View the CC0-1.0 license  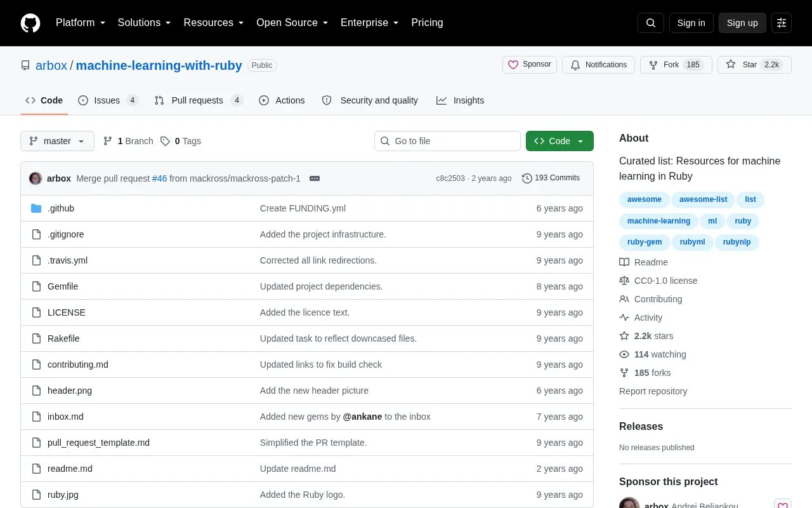(658, 281)
